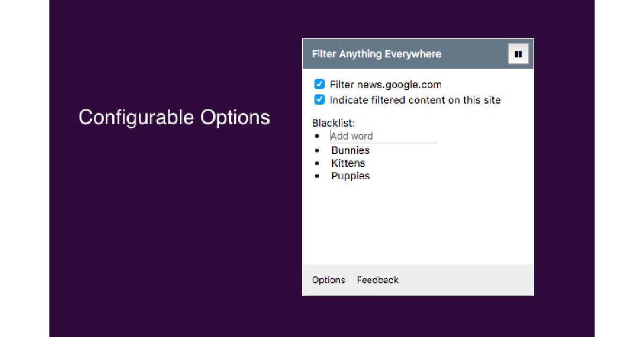Click the bullet beside Puppies
This screenshot has height=337, width=644.
point(317,176)
